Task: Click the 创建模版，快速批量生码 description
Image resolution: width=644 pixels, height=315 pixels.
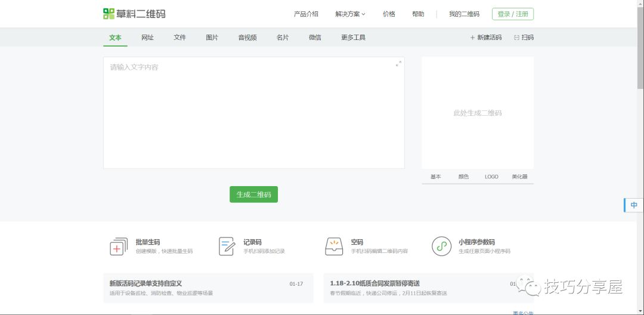Action: pyautogui.click(x=164, y=251)
